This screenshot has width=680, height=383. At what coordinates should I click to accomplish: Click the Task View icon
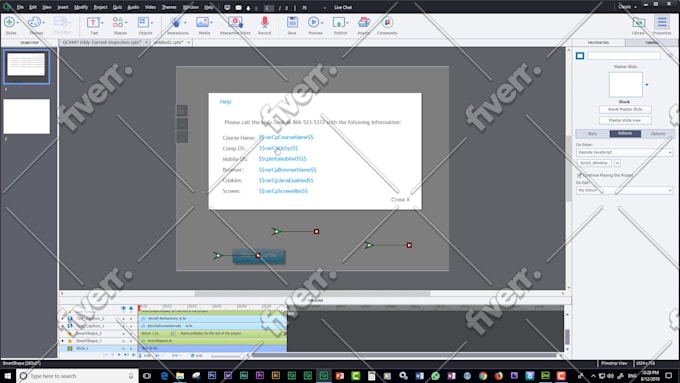tap(147, 376)
